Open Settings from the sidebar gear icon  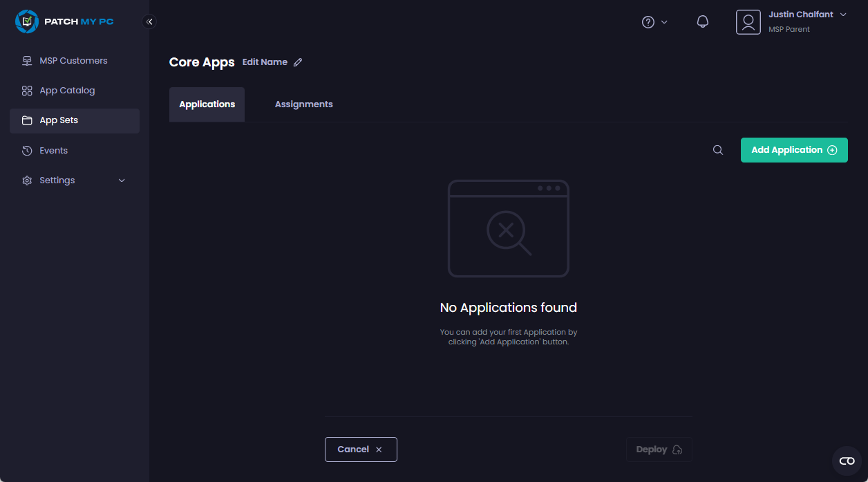(27, 180)
